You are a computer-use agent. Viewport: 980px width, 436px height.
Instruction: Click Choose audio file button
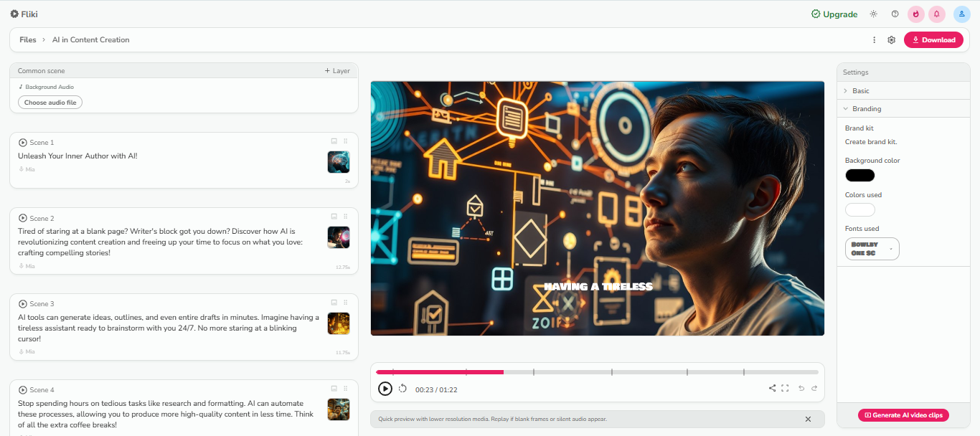pos(50,103)
